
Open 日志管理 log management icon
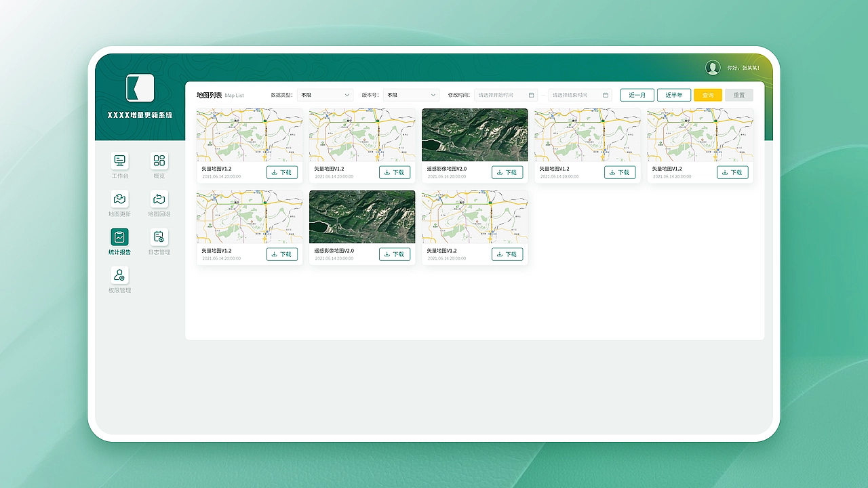(159, 237)
